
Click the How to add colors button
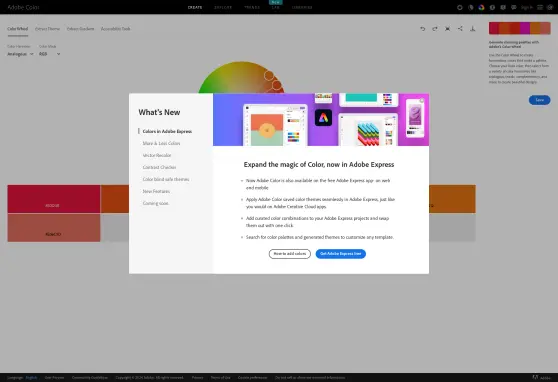point(290,254)
